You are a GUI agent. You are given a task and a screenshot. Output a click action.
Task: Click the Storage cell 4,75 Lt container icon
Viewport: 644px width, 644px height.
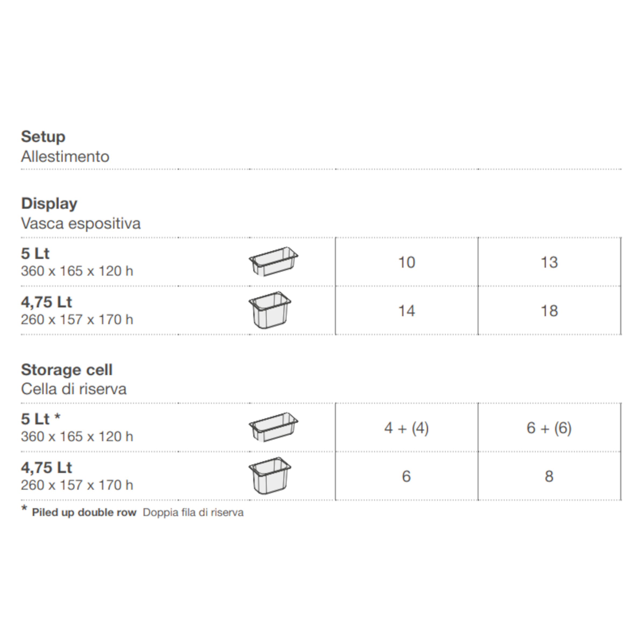(270, 476)
